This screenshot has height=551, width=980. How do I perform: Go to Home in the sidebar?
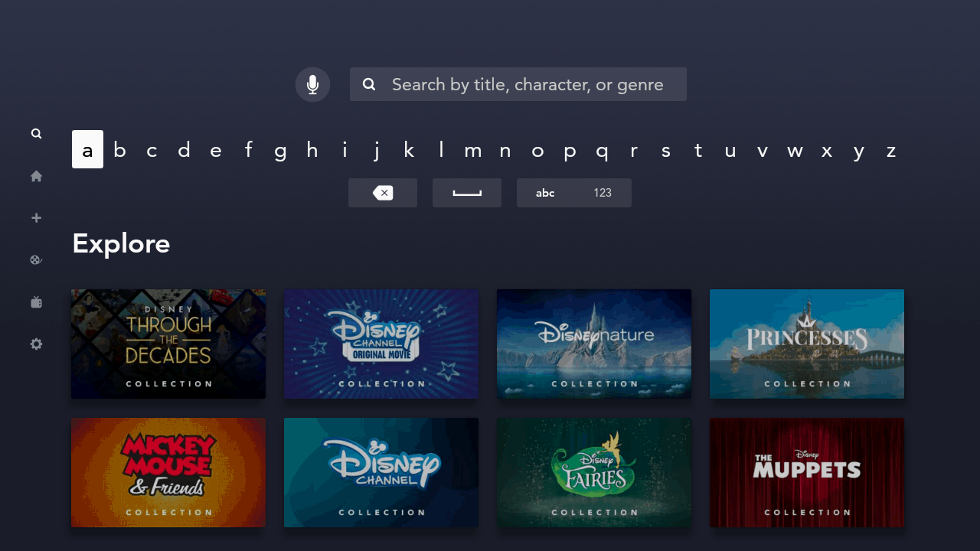36,176
